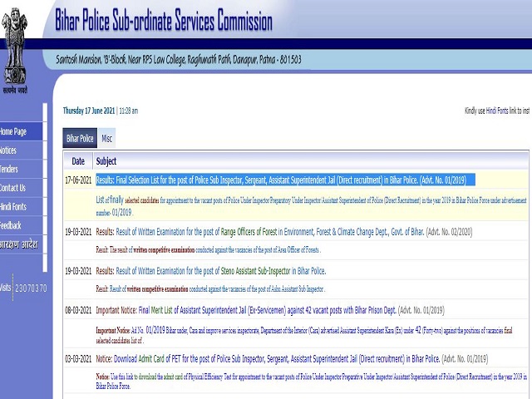The width and height of the screenshot is (532, 399).
Task: Switch to the Misc tab
Action: (x=106, y=138)
